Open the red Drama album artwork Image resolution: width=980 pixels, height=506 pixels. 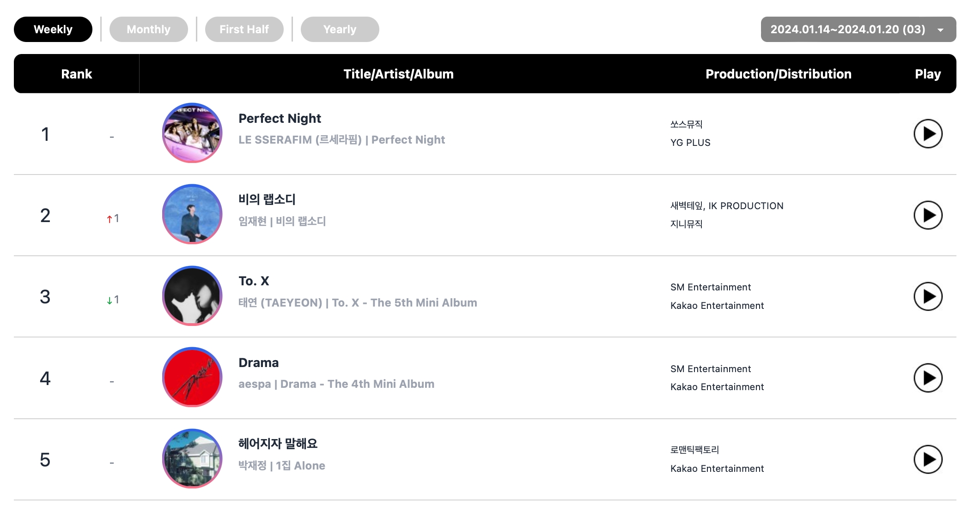pyautogui.click(x=192, y=377)
